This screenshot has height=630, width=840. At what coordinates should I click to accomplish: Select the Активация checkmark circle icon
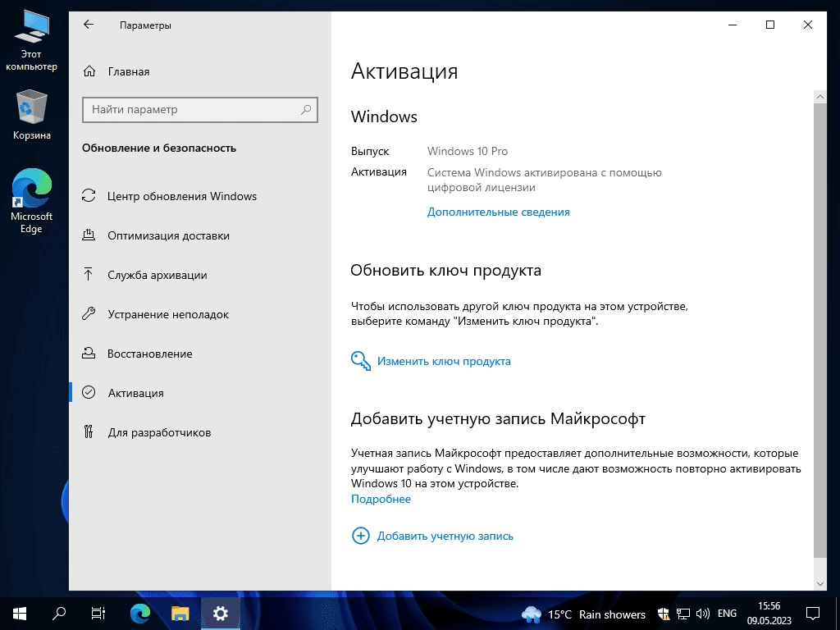[89, 393]
